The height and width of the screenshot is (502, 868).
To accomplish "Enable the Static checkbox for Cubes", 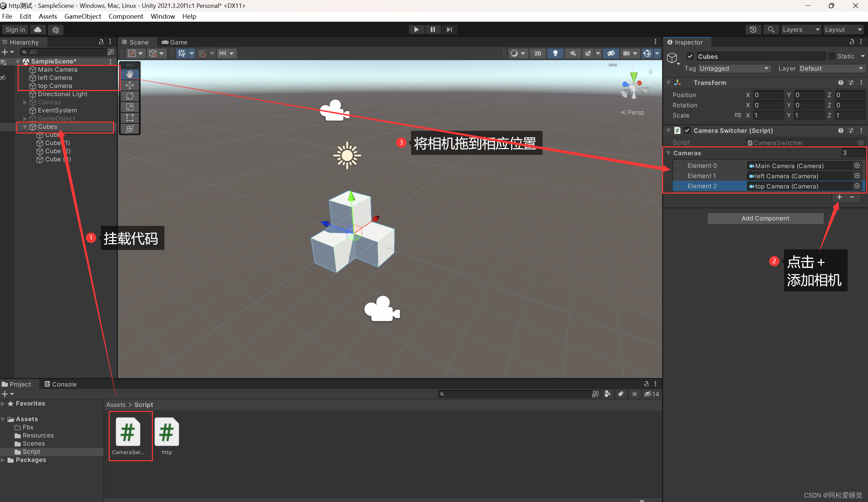I will point(832,56).
